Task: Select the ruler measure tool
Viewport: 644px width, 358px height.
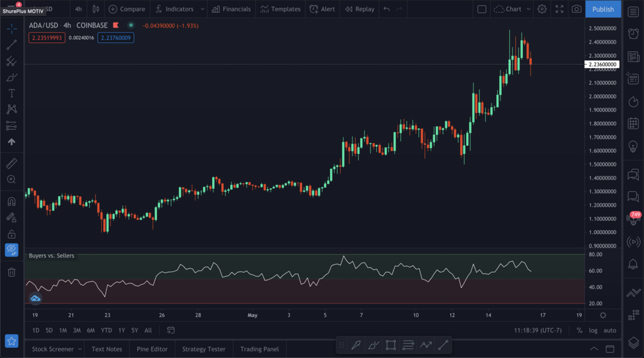Action: pos(12,164)
